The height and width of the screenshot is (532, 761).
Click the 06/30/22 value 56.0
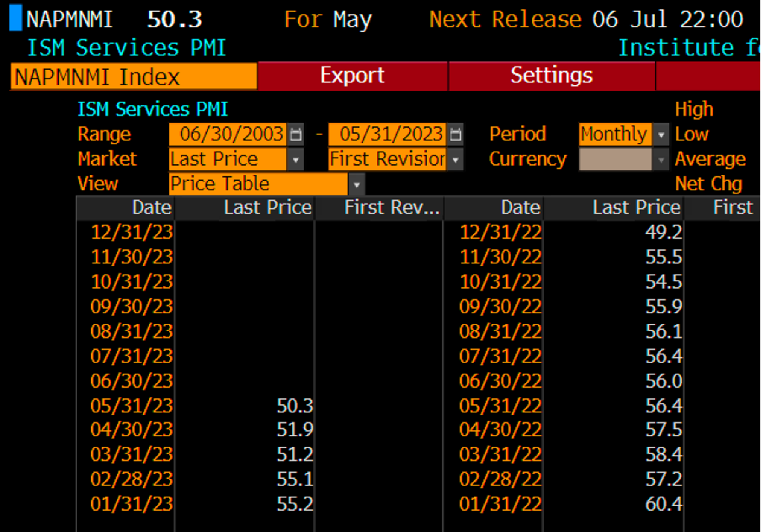pyautogui.click(x=664, y=380)
